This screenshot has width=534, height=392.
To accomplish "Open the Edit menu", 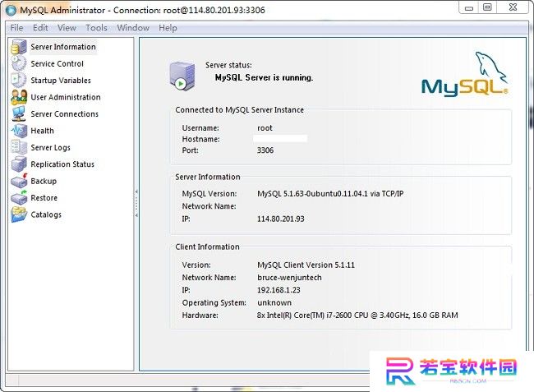I will [x=40, y=28].
